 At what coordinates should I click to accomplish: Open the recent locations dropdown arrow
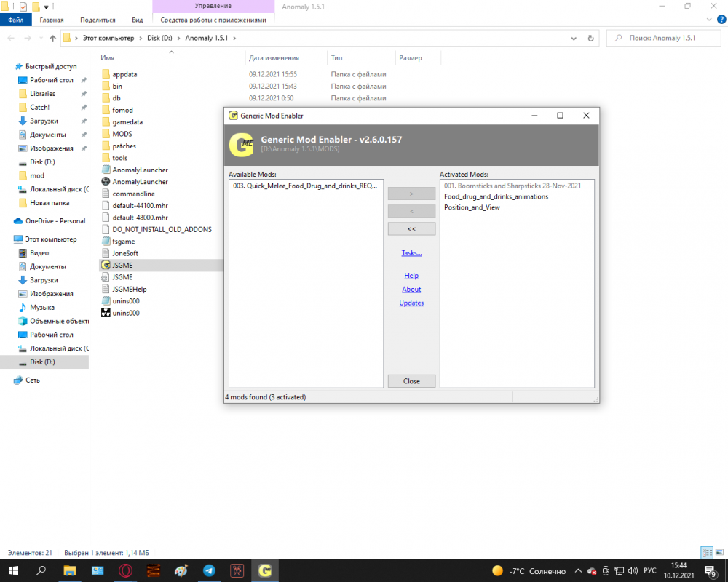point(40,38)
